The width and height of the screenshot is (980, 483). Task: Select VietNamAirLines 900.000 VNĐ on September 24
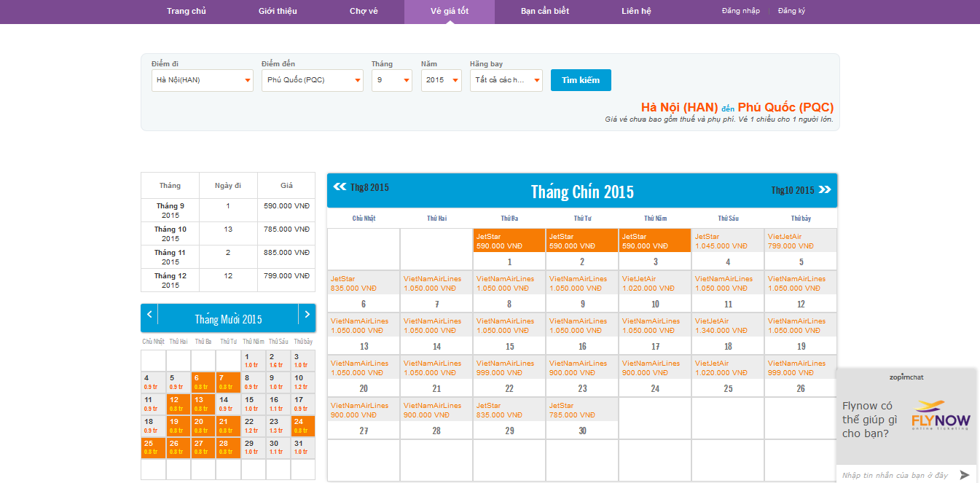pos(655,368)
